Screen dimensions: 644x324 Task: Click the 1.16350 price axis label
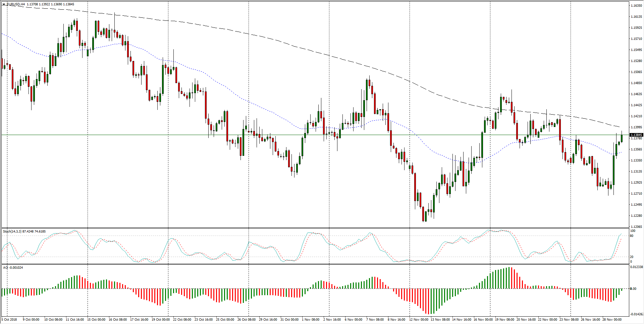pos(636,6)
